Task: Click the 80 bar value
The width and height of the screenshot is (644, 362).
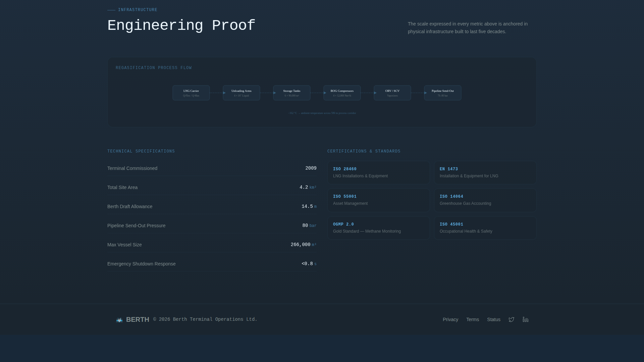Action: tap(309, 226)
